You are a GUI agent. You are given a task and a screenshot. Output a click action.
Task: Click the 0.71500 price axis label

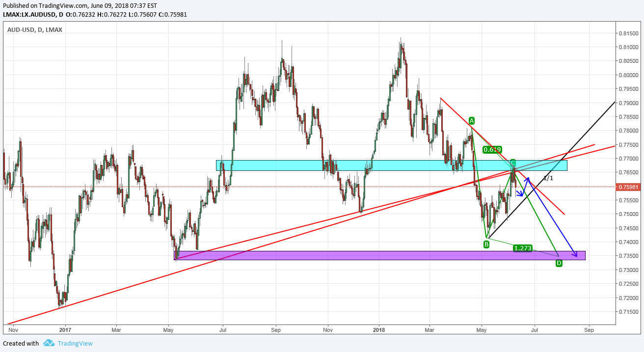[628, 312]
